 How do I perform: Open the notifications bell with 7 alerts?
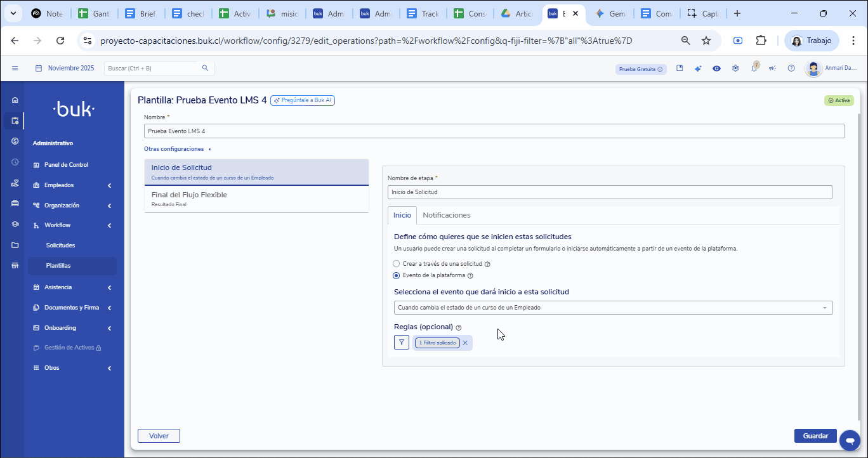[754, 69]
